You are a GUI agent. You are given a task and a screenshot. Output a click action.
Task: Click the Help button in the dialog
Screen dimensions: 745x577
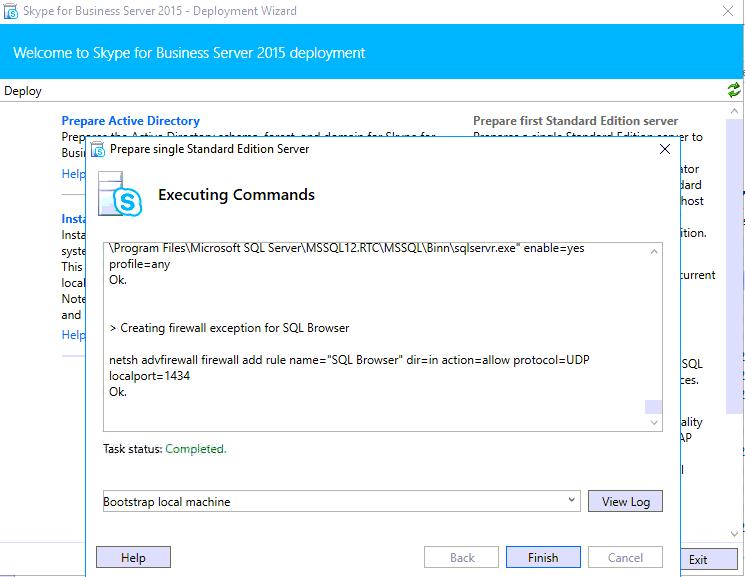pos(133,557)
